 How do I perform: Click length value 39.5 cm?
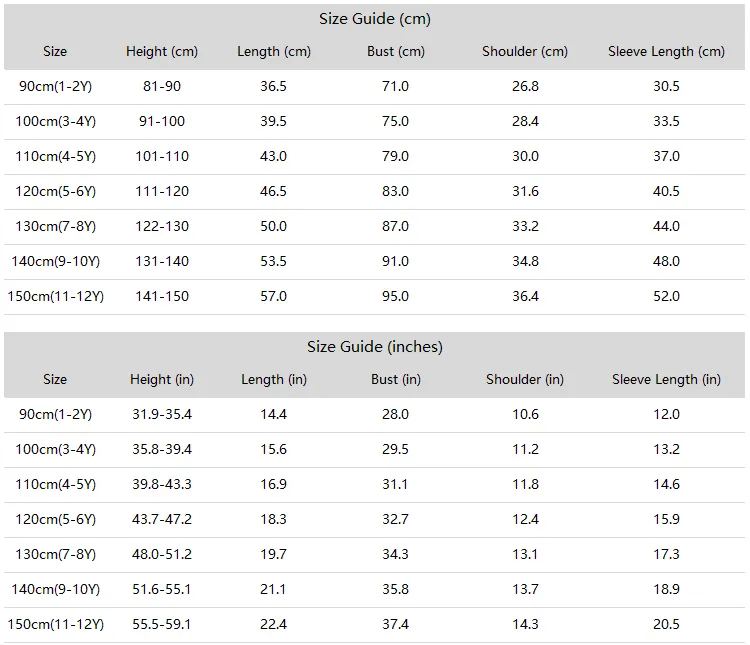point(273,121)
